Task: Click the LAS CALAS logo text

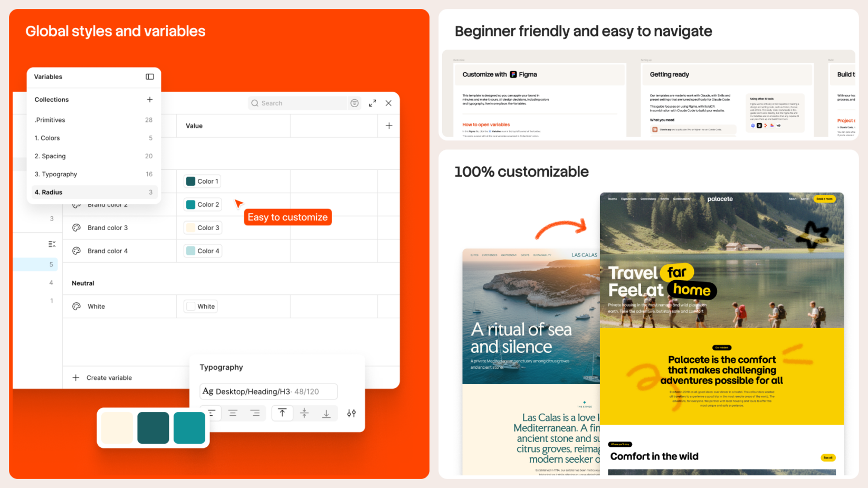Action: coord(584,255)
